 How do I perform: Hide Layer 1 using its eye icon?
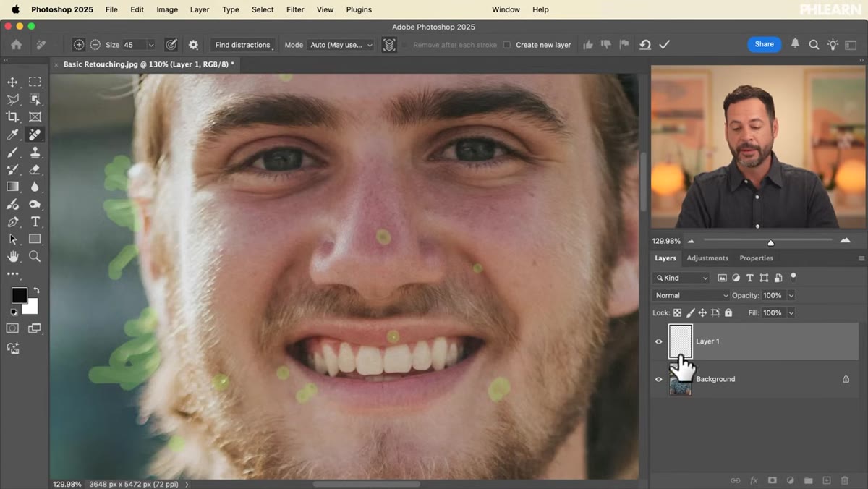tap(658, 341)
